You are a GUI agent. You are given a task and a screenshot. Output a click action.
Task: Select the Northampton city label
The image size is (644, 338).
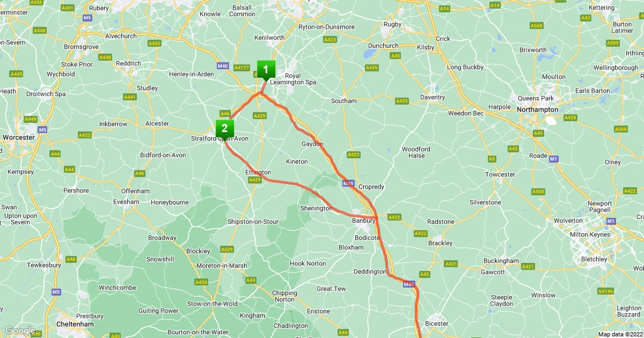tap(538, 109)
